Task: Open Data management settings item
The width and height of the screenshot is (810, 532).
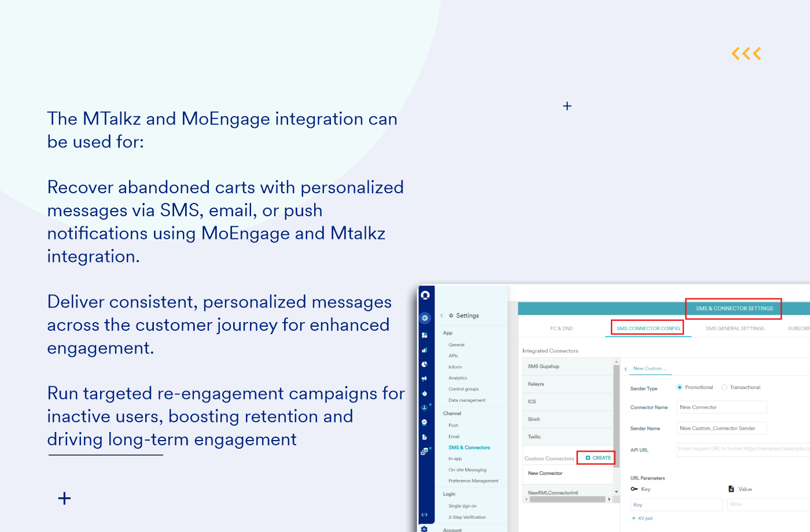Action: click(467, 400)
